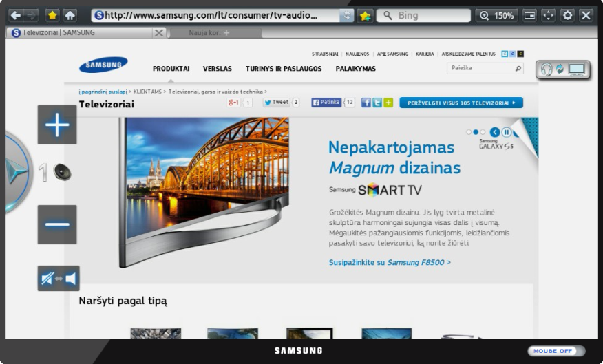Screen dimensions: 603x364
Task: Go to the Į pagrindinį puslapį breadcrumb
Action: (103, 92)
